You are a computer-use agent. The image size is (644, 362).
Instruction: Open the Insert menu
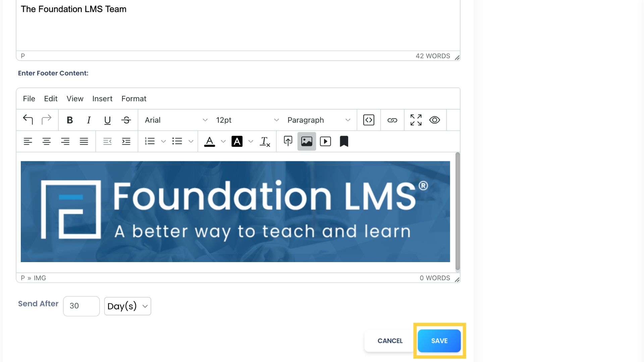pyautogui.click(x=103, y=98)
